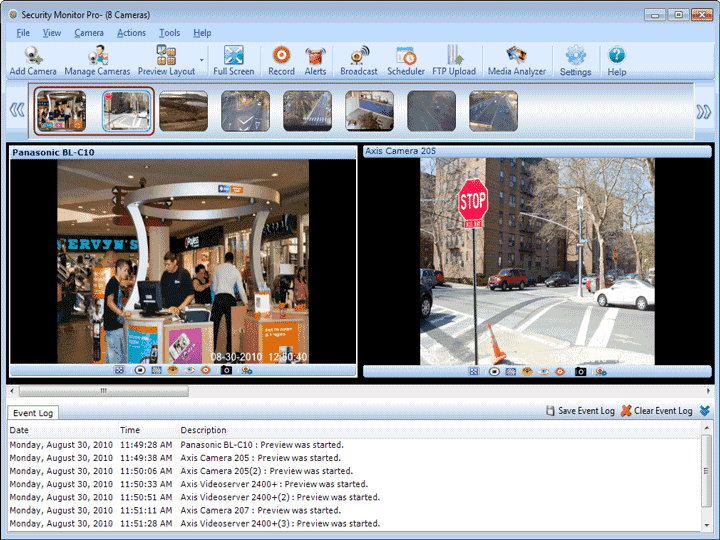Image resolution: width=720 pixels, height=540 pixels.
Task: Expand the Preview Layout dropdown arrow
Action: click(x=202, y=60)
